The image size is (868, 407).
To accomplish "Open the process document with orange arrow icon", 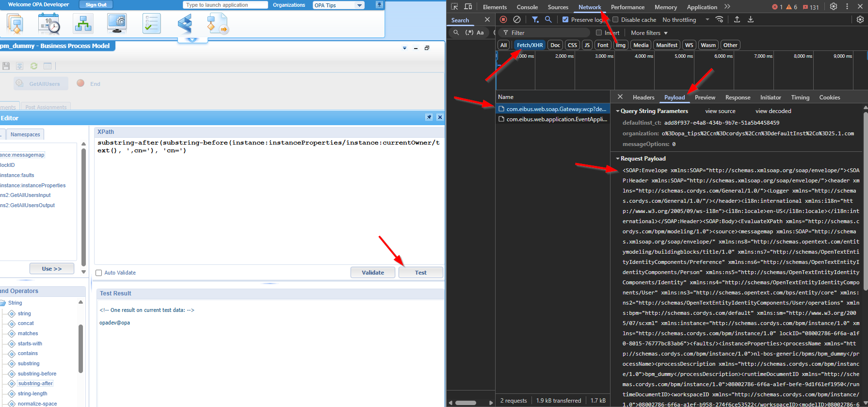I will pyautogui.click(x=217, y=24).
